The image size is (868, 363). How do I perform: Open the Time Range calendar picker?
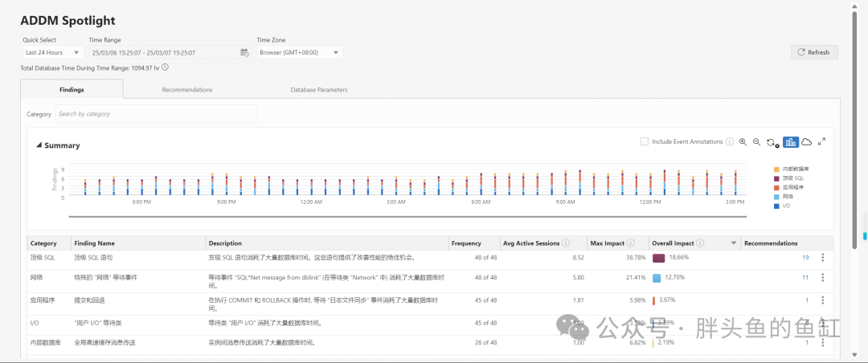pos(244,52)
